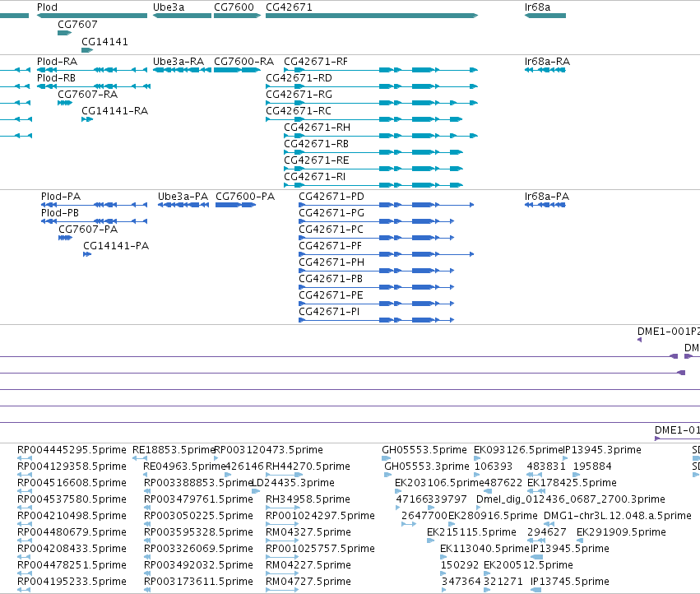Screen dimensions: 700x594
Task: Click EST RH44270.5prime
Action: [308, 466]
